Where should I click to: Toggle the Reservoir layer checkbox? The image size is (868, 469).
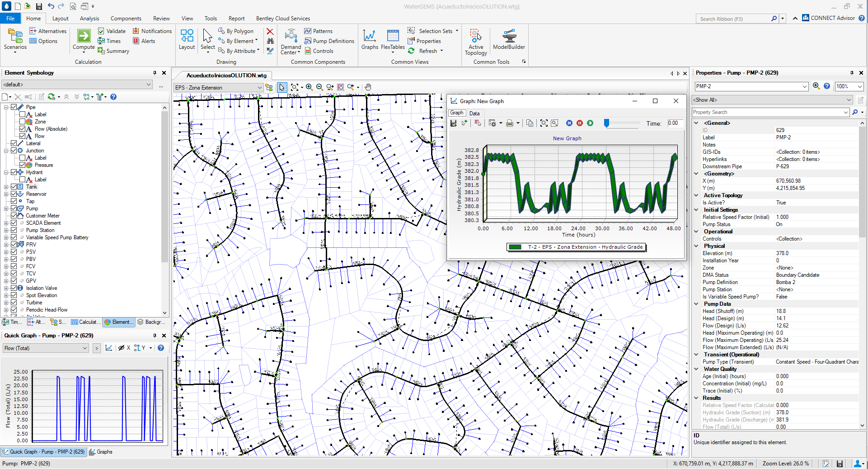click(x=14, y=194)
